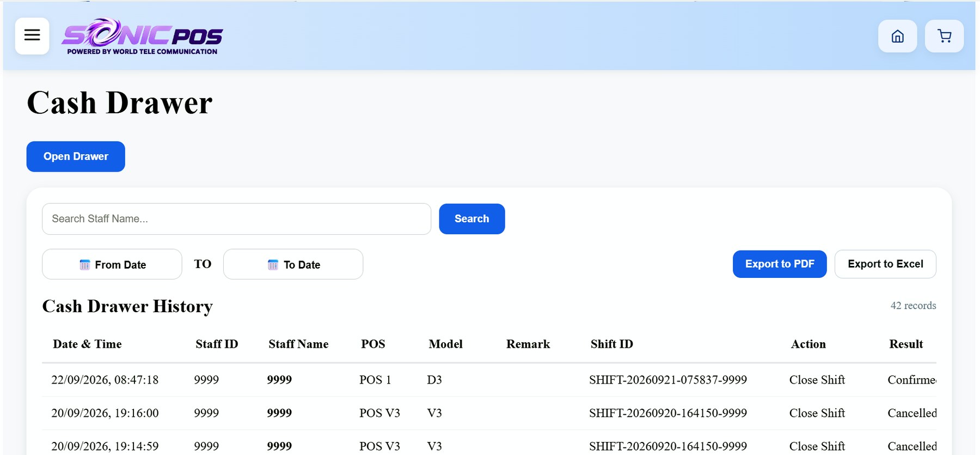Image resolution: width=980 pixels, height=455 pixels.
Task: Click the Sonic POS logo
Action: 142,37
